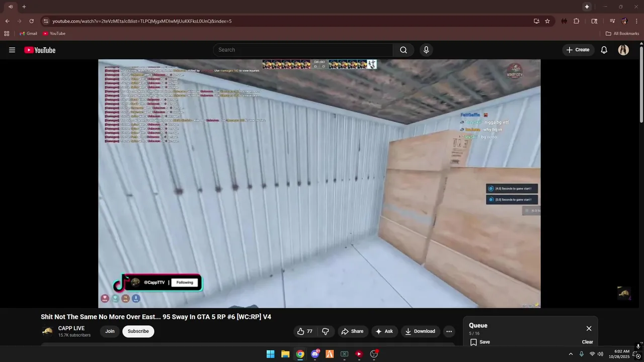
Task: Open the YouTube account avatar menu
Action: (x=623, y=50)
